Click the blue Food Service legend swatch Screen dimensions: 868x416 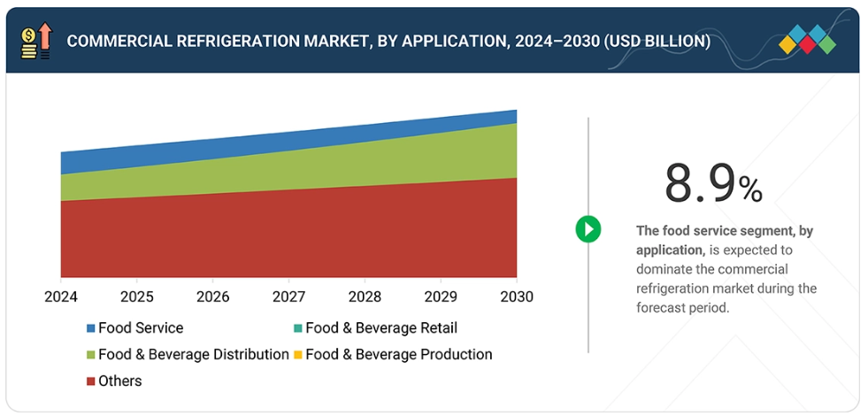pyautogui.click(x=90, y=328)
